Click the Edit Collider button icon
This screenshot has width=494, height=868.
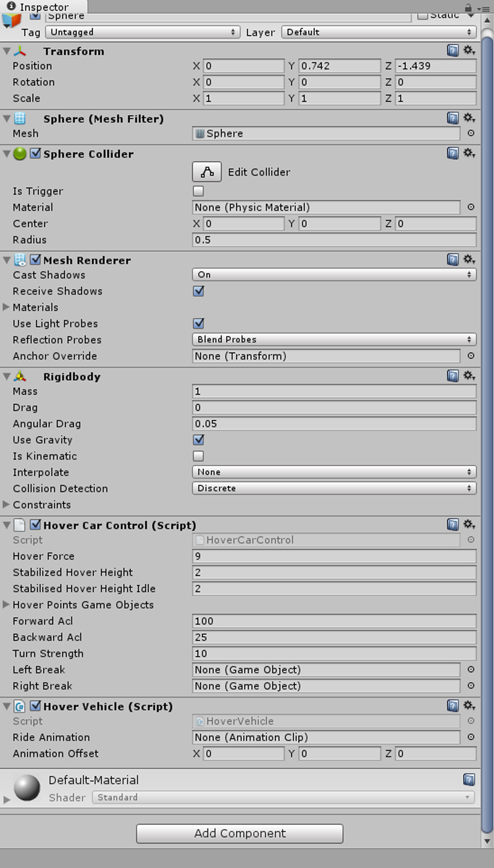(x=207, y=172)
